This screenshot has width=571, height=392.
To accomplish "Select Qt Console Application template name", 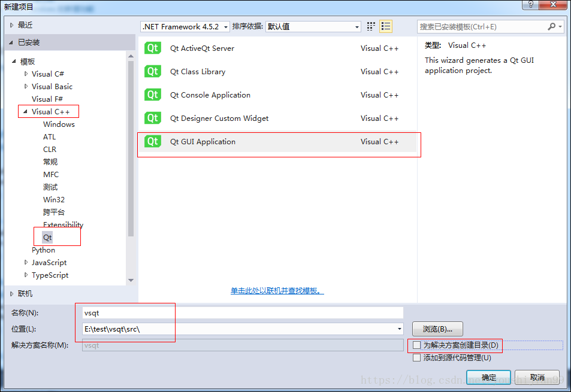I will 210,95.
